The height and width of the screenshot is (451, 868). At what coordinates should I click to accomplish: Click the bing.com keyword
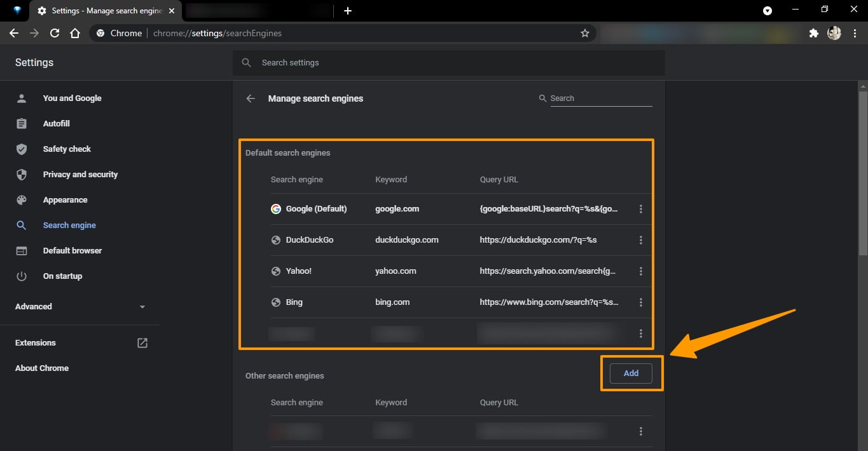pos(392,302)
